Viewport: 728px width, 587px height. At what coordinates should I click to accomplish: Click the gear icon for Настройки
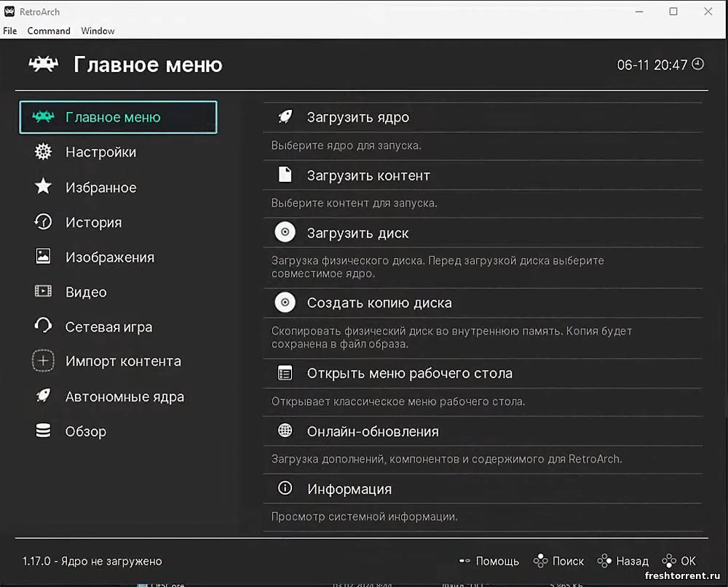[x=44, y=152]
